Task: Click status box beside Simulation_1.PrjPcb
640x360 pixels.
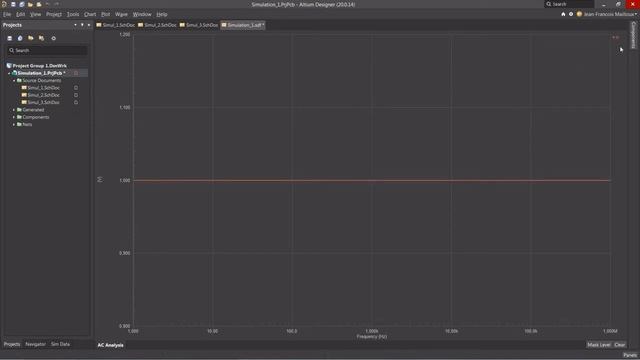Action: (x=76, y=73)
